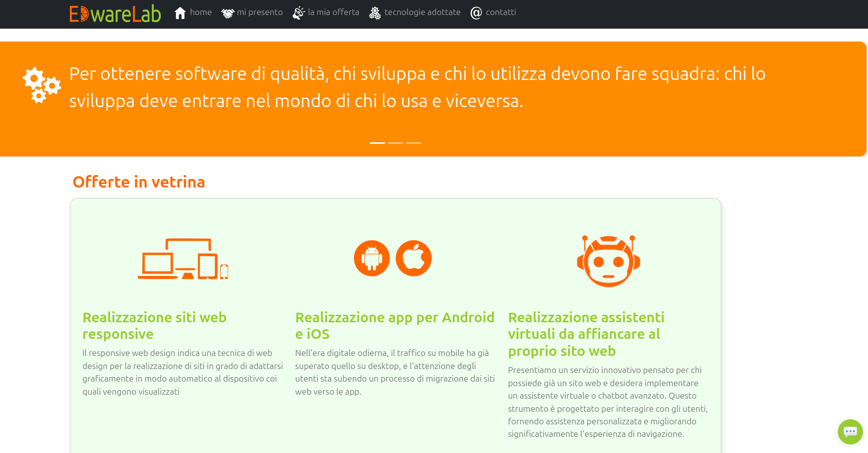
Task: Go to tecnologie adottate page
Action: point(422,13)
